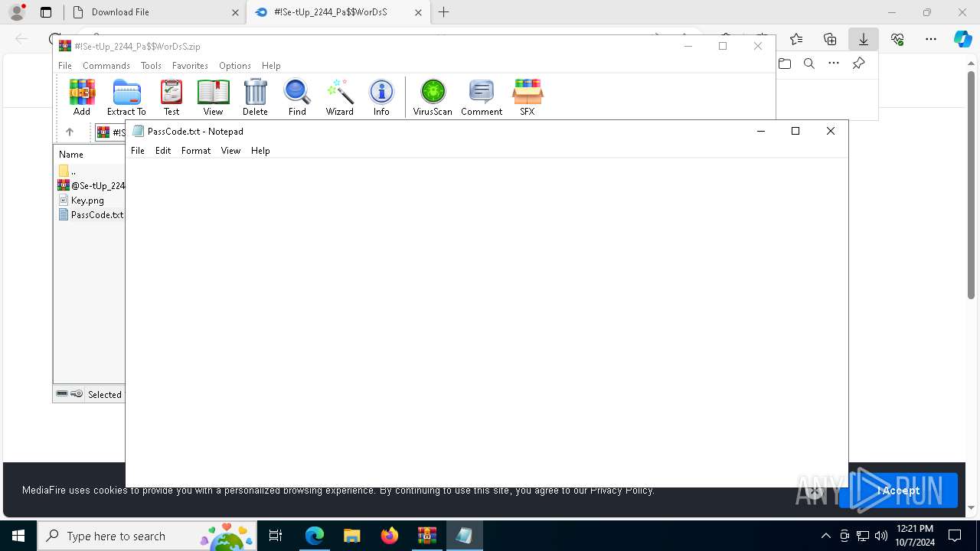Open Firefox from taskbar
Viewport: 980px width, 551px height.
(390, 536)
